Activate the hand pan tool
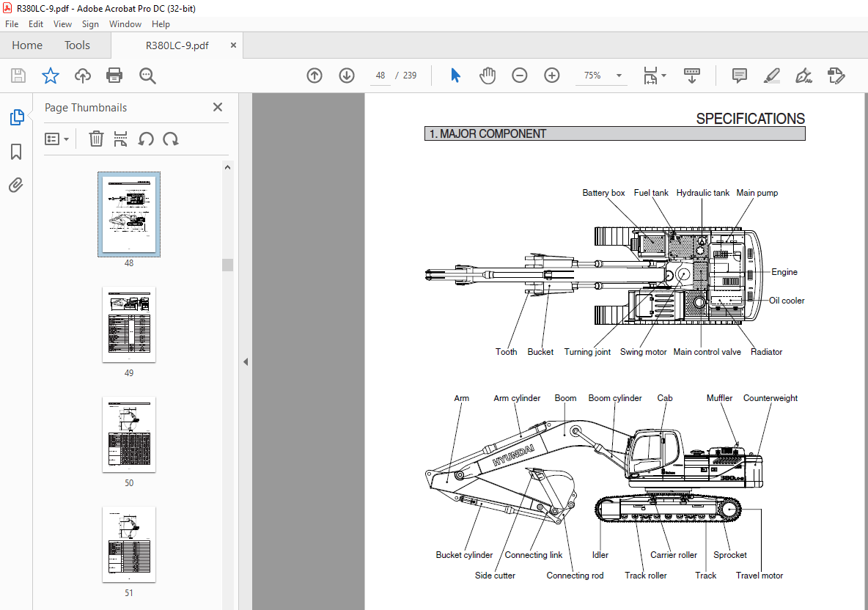 pyautogui.click(x=488, y=76)
